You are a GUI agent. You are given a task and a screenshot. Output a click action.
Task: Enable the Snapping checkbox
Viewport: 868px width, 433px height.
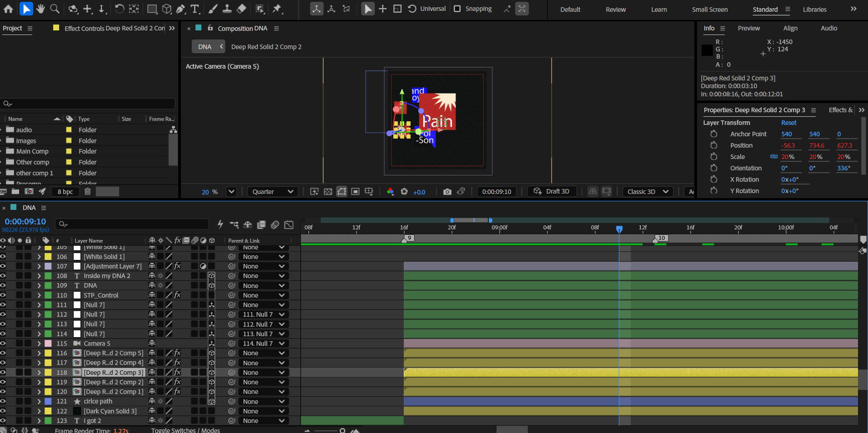pos(457,9)
